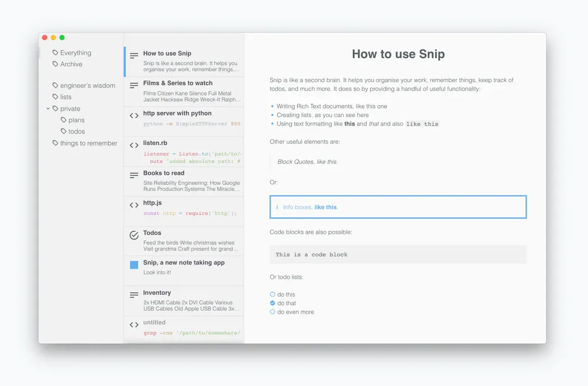Open the things to remember tag
This screenshot has width=588, height=386.
(x=88, y=143)
